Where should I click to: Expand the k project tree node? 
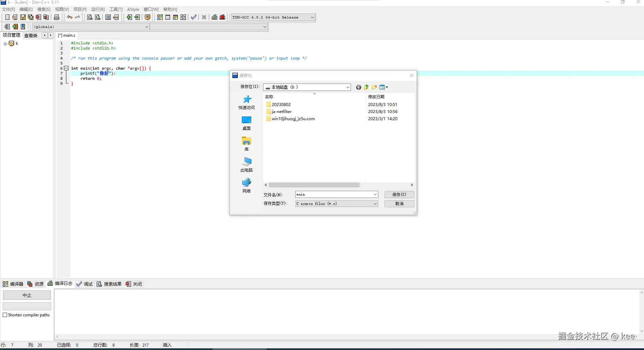point(5,44)
